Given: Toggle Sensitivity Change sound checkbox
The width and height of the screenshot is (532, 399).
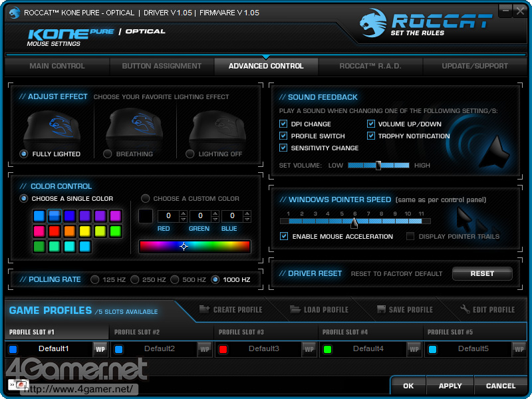Looking at the screenshot, I should coord(283,148).
